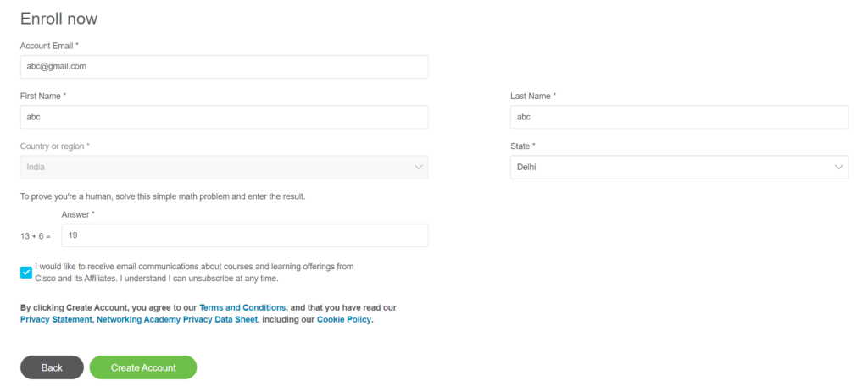Click the disabled Country or region India dropdown
The height and width of the screenshot is (392, 868).
point(224,167)
